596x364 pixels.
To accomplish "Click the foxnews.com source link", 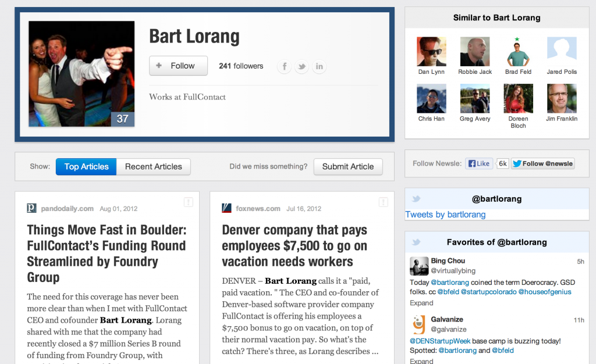I will coord(258,208).
